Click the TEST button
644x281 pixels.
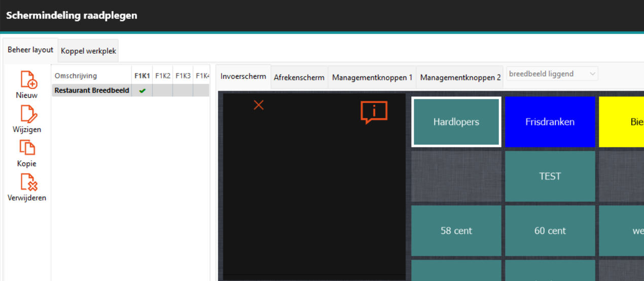click(x=550, y=176)
